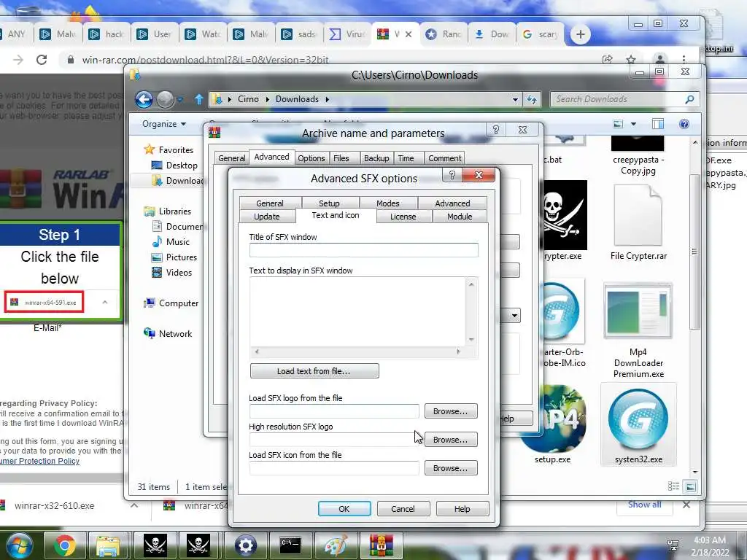Click the help question mark in Archive parameters title bar
The height and width of the screenshot is (560, 747).
point(496,130)
